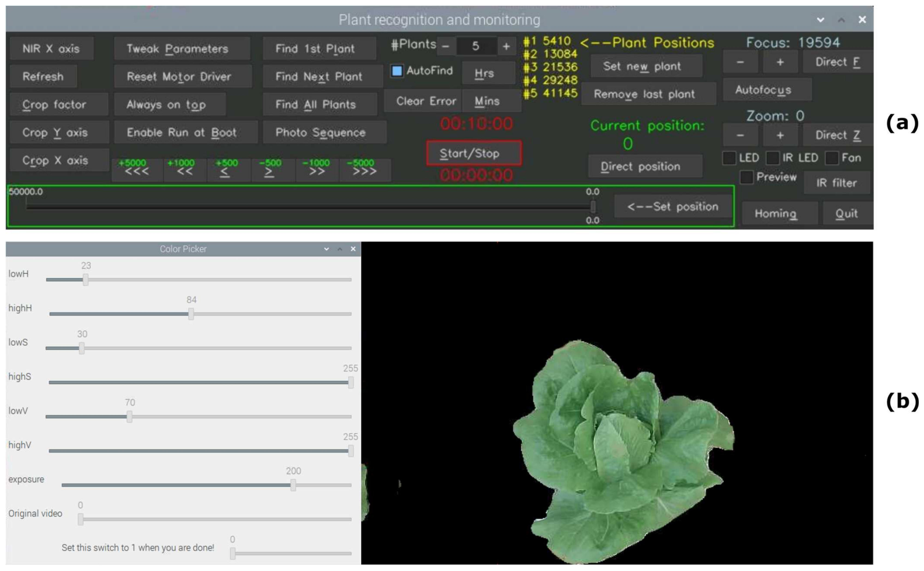
Task: Click the chevron in Color Picker title bar
Action: (326, 249)
